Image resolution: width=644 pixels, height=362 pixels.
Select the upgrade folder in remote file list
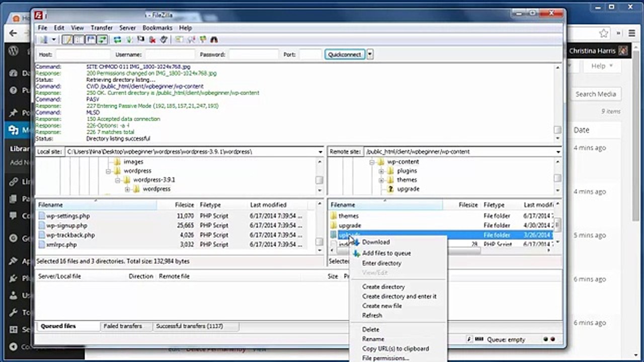point(349,225)
